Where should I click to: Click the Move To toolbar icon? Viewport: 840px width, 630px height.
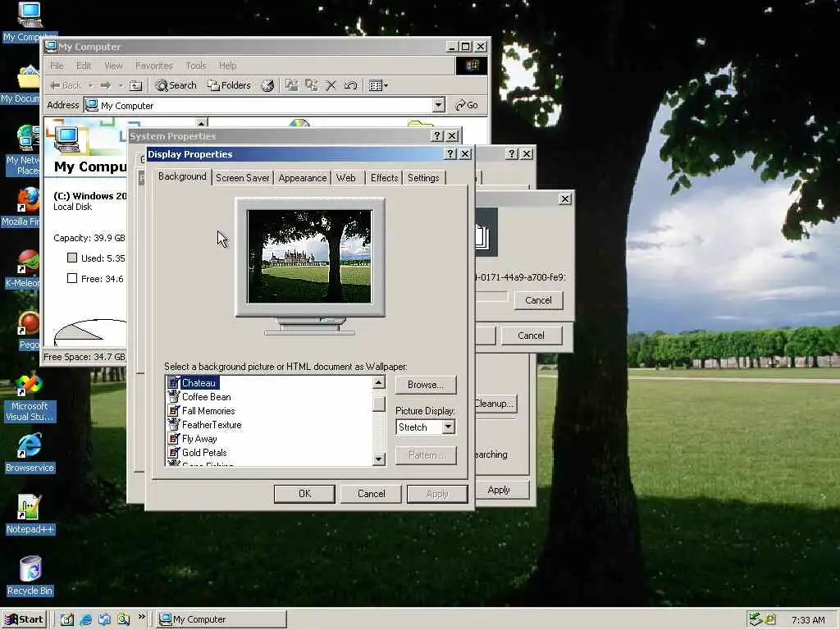tap(291, 85)
